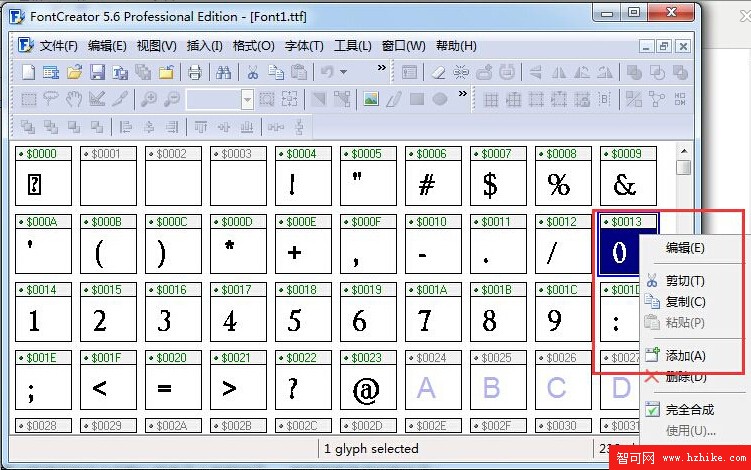Image resolution: width=751 pixels, height=470 pixels.
Task: Click the Open folder toolbar icon
Action: [x=75, y=72]
